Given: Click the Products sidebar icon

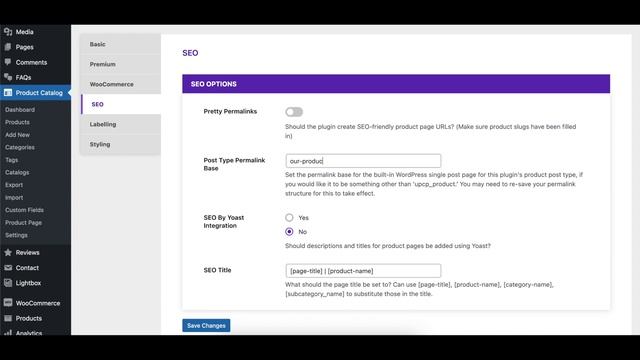Looking at the screenshot, I should coord(8,318).
